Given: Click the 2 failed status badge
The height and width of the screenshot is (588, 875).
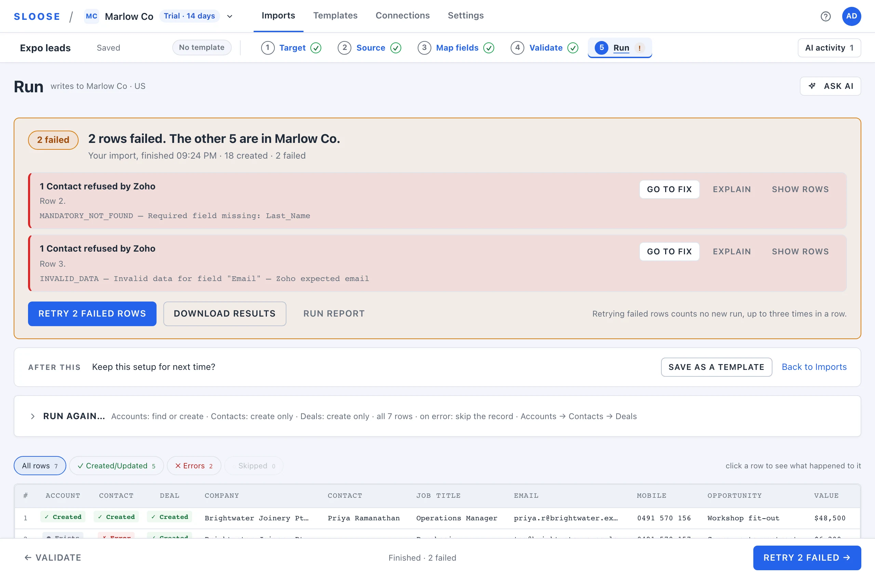Looking at the screenshot, I should click(53, 140).
